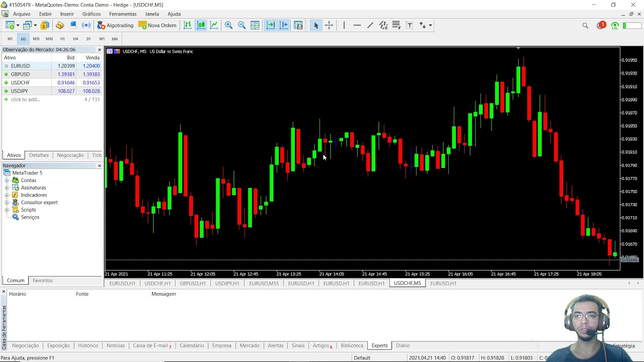Screen dimensions: 644x362
Task: Click the search magnifier icon
Action: [585, 25]
